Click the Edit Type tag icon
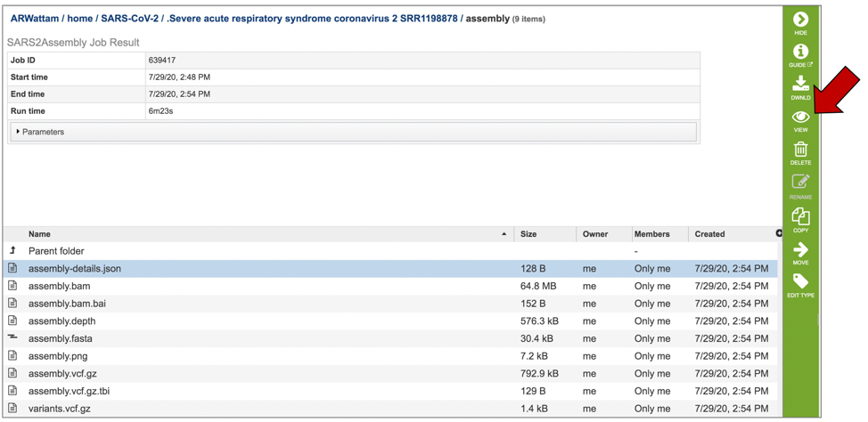This screenshot has width=868, height=422. (x=800, y=283)
